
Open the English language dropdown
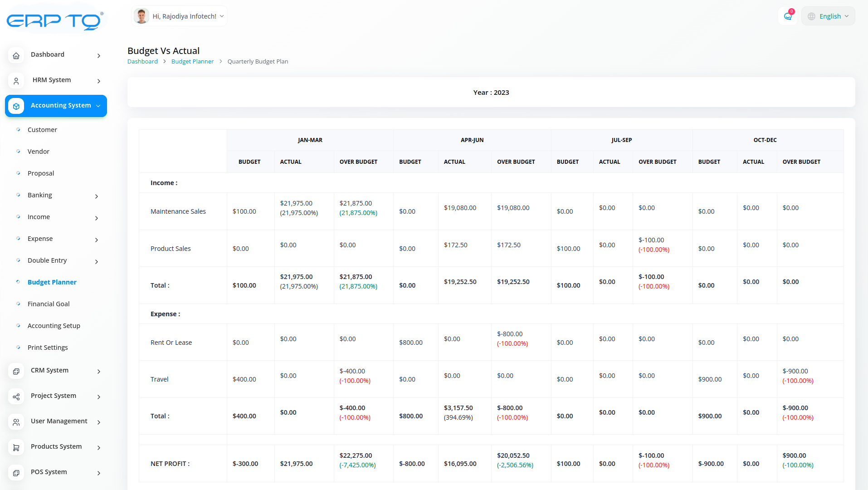[828, 16]
